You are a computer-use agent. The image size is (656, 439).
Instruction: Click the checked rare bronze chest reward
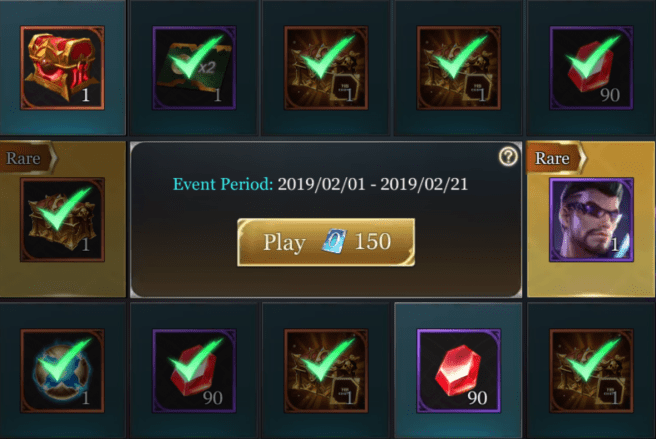(62, 220)
